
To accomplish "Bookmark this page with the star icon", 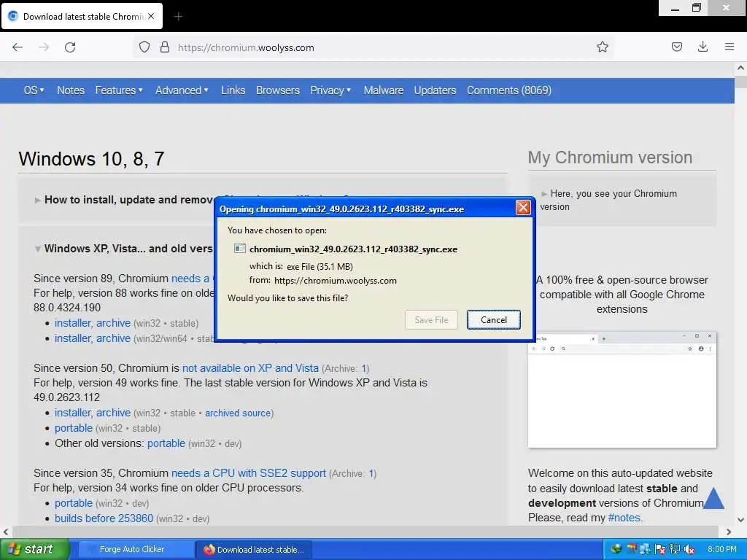I will [602, 47].
